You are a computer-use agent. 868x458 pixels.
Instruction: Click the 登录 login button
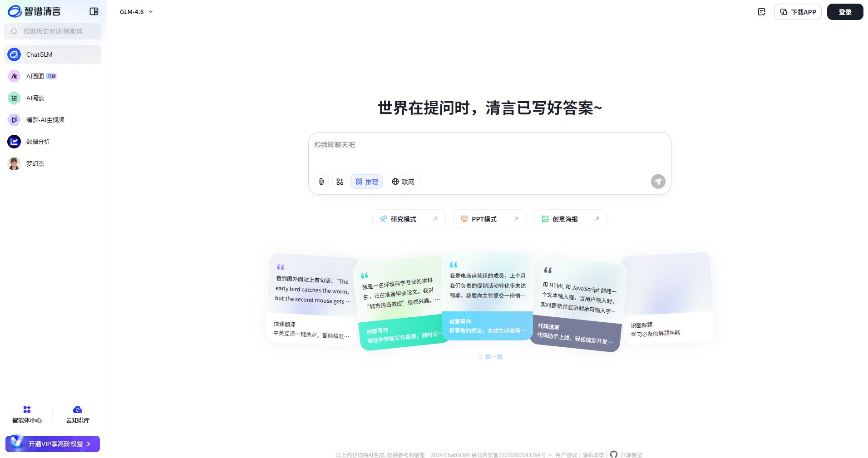[845, 12]
